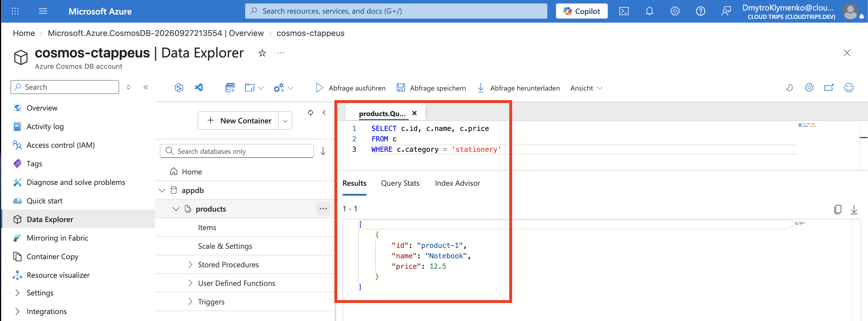Open the help question mark icon
This screenshot has width=868, height=321.
(701, 11)
